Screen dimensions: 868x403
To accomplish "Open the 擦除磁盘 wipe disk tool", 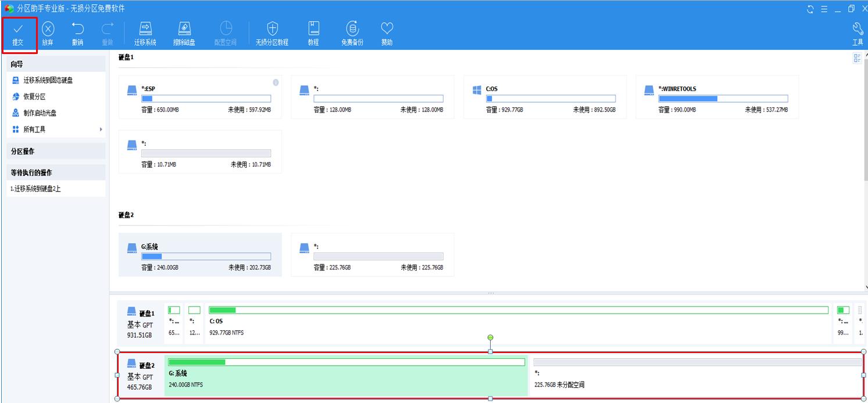I will [184, 34].
